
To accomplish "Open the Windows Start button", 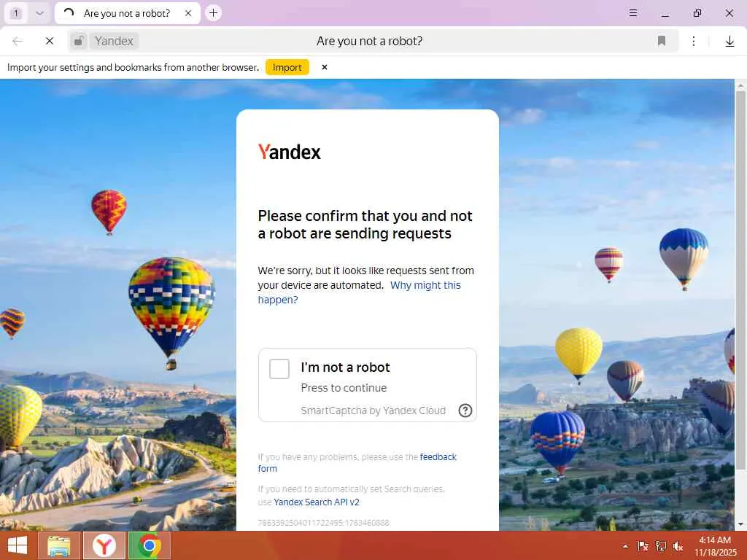I will tap(18, 545).
